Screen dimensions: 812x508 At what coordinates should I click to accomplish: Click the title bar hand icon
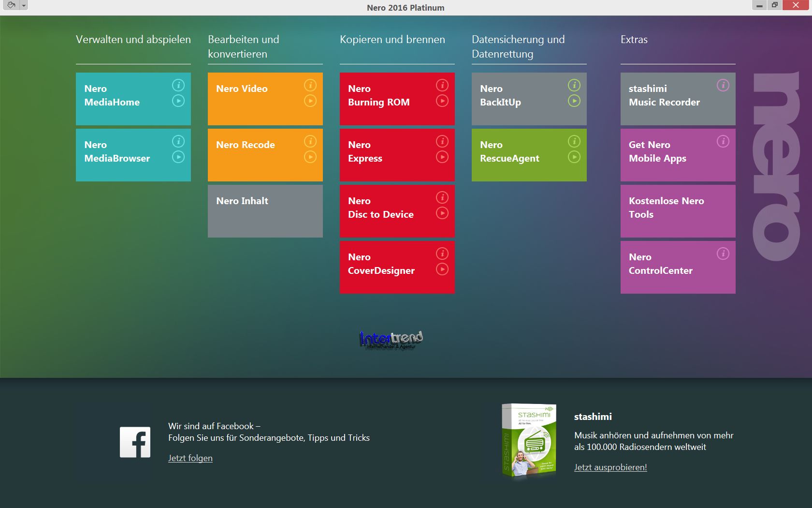point(11,5)
